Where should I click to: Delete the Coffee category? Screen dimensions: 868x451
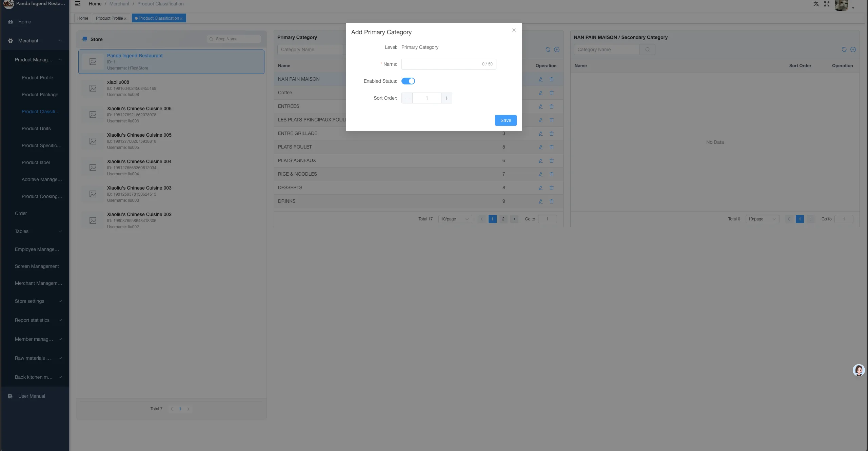[552, 93]
